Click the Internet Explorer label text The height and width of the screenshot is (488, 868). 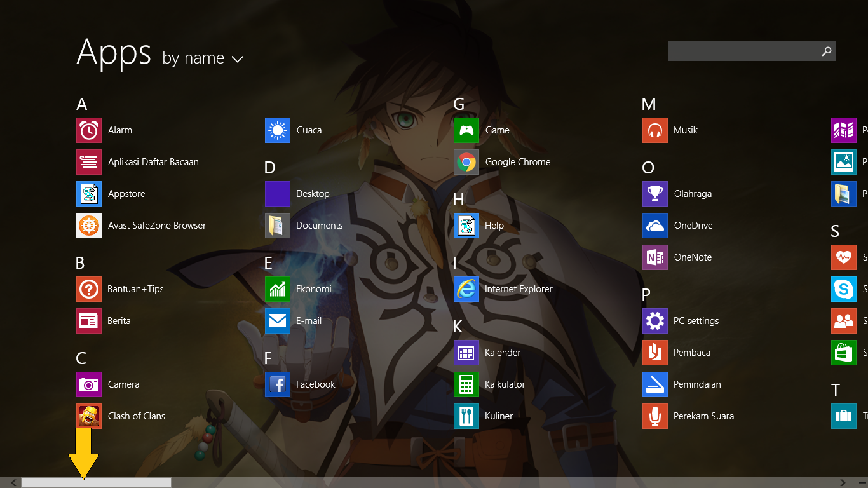pyautogui.click(x=519, y=289)
